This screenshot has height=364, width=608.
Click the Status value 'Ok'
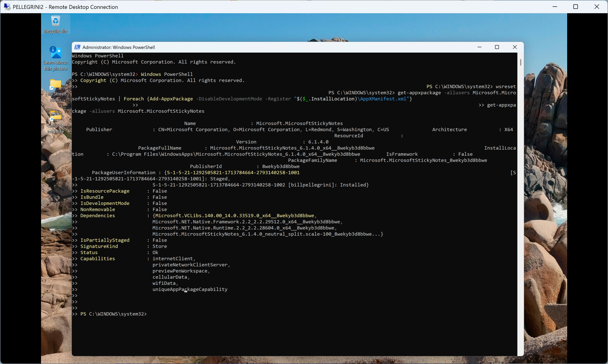156,252
